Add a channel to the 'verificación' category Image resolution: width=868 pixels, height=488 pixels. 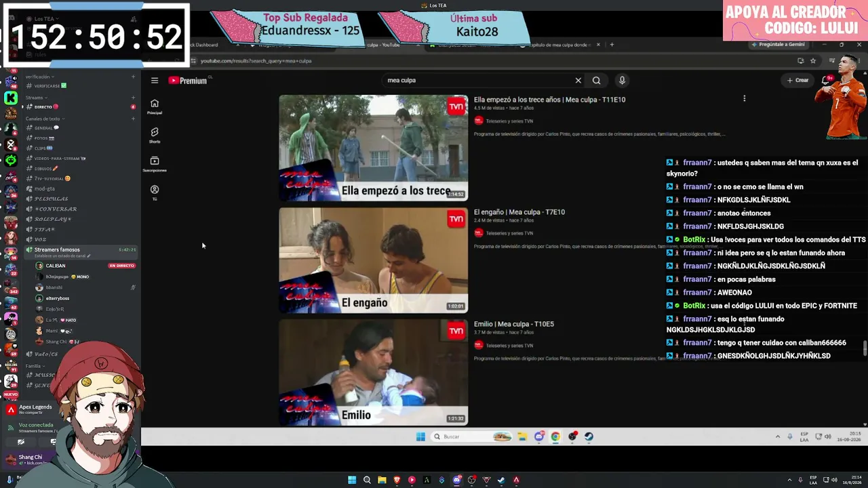click(133, 77)
